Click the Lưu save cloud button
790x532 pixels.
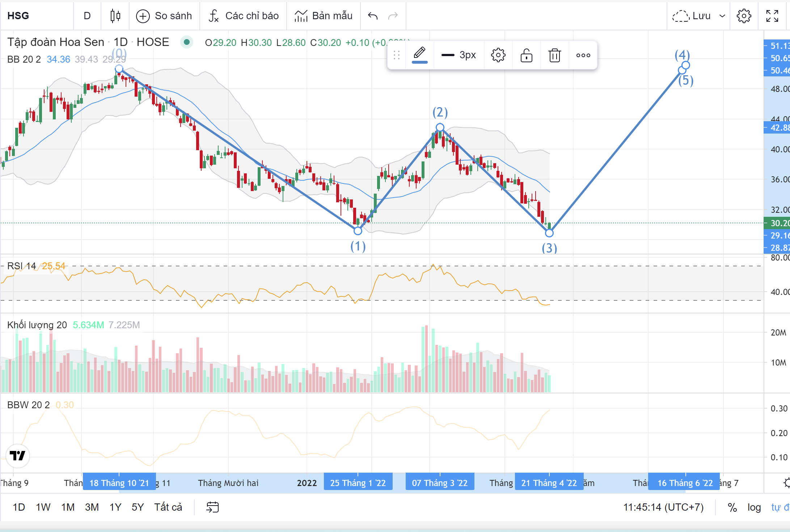(x=692, y=16)
